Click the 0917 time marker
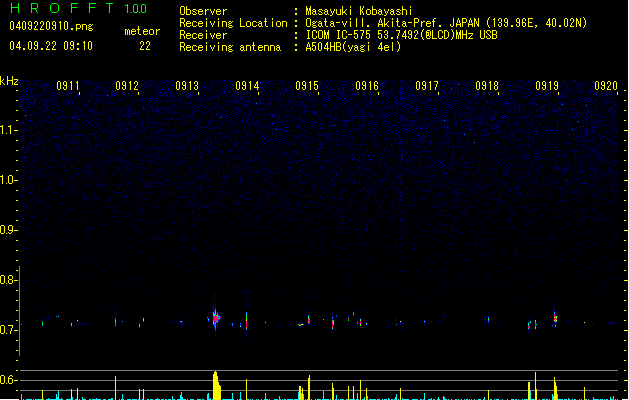 [x=427, y=86]
